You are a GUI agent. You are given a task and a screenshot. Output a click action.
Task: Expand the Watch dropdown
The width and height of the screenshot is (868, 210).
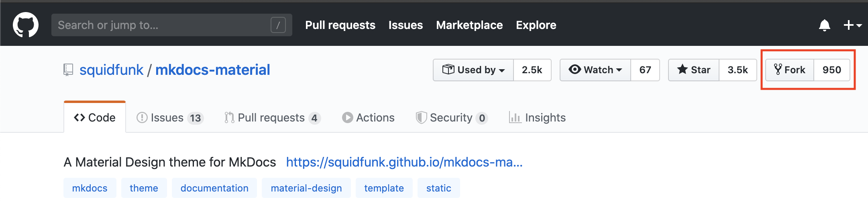click(595, 70)
